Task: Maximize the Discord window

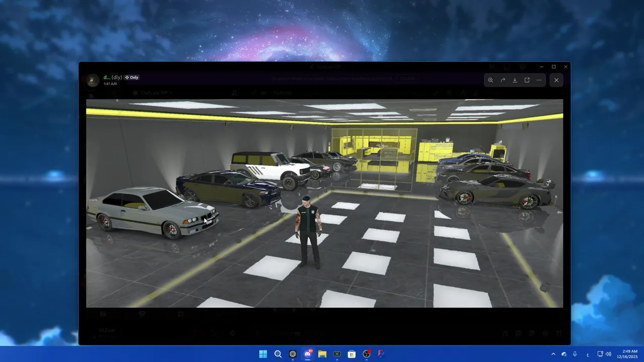Action: (x=553, y=66)
